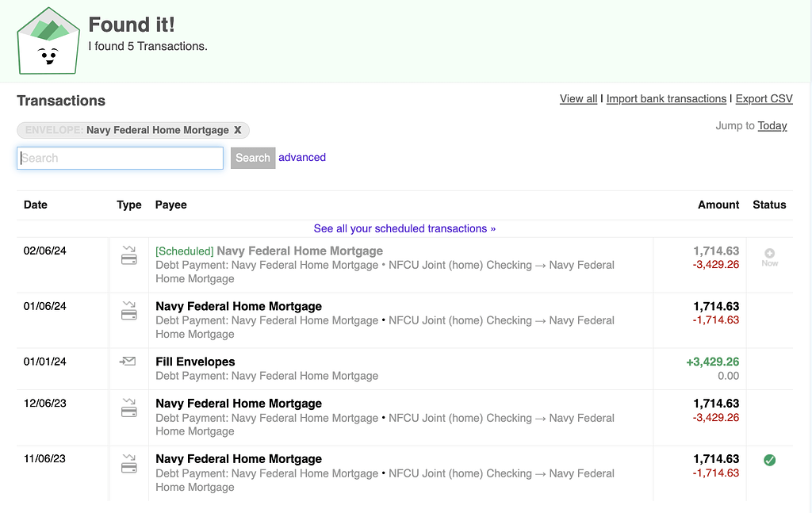The width and height of the screenshot is (812, 513).
Task: Click the Goodbudget envelope mascot logo
Action: click(48, 41)
